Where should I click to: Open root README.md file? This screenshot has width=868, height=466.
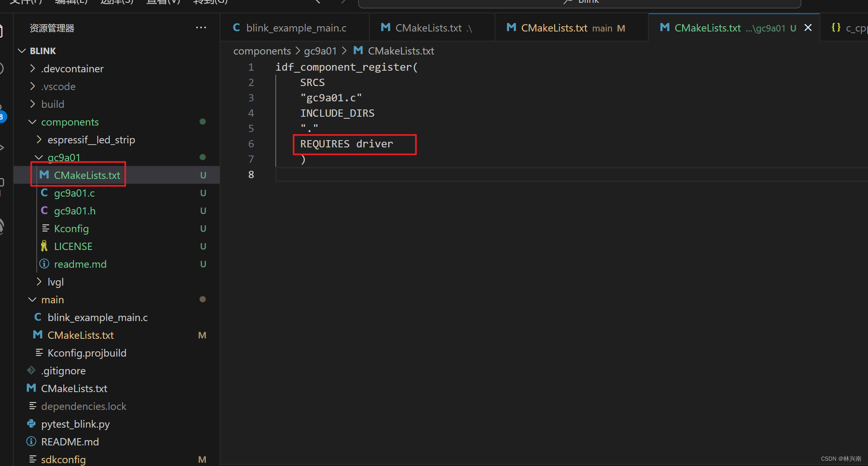pos(117,442)
